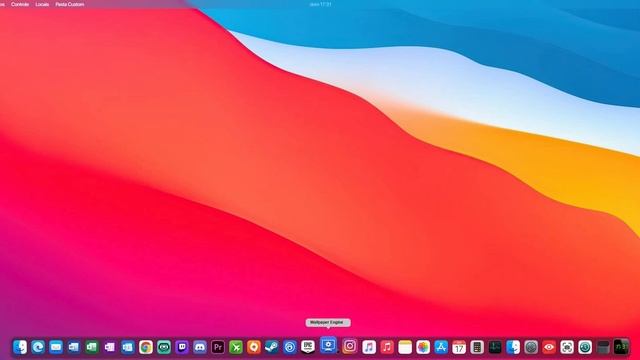Open Calendar showing 17 in the dock

point(459,347)
